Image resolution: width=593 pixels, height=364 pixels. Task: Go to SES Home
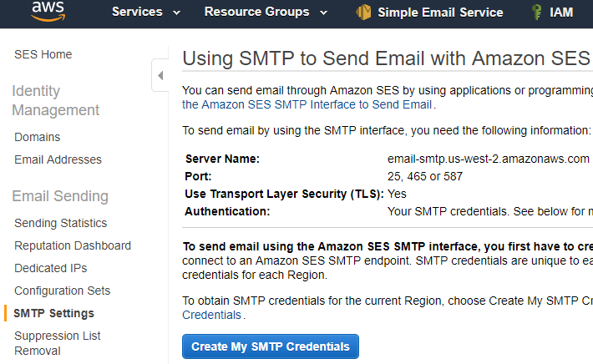click(x=43, y=54)
